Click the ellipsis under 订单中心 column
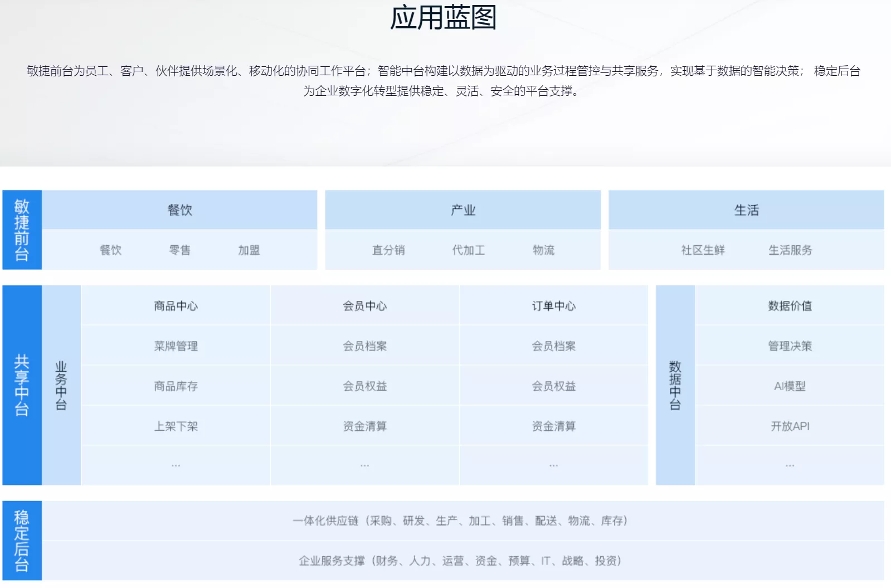The image size is (891, 588). click(553, 465)
